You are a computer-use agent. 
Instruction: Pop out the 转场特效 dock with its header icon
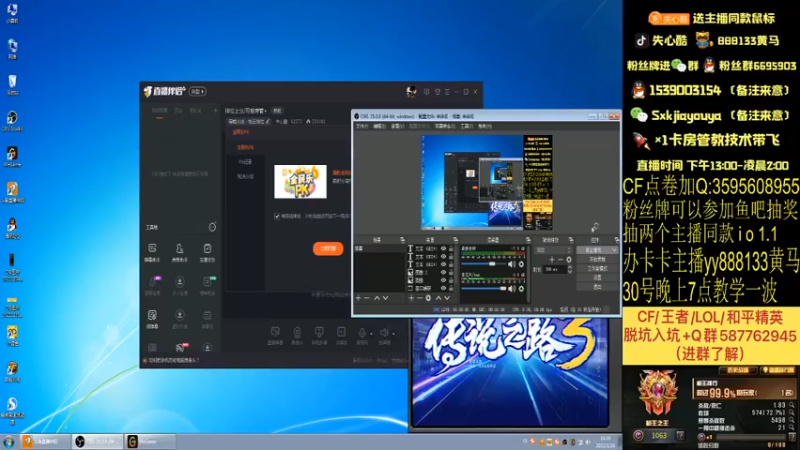(571, 240)
